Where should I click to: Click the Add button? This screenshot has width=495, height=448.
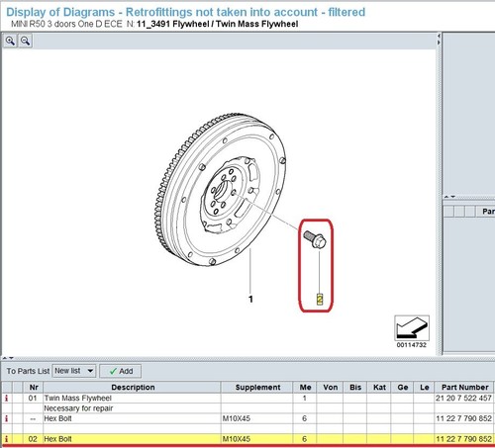click(x=121, y=371)
